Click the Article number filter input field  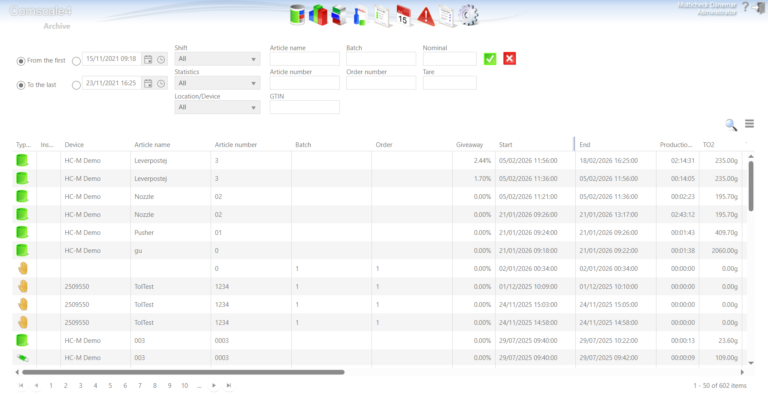point(304,83)
